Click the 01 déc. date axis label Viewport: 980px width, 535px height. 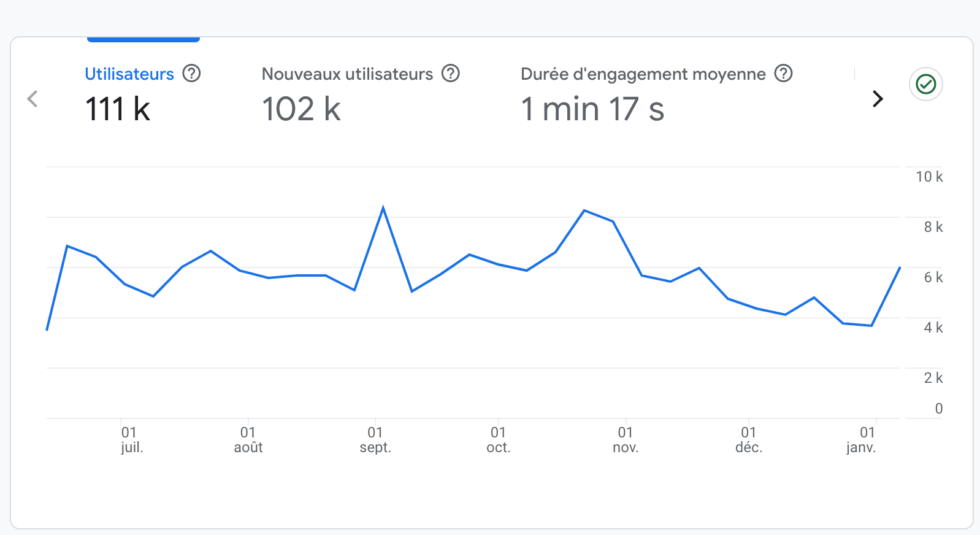pos(748,440)
